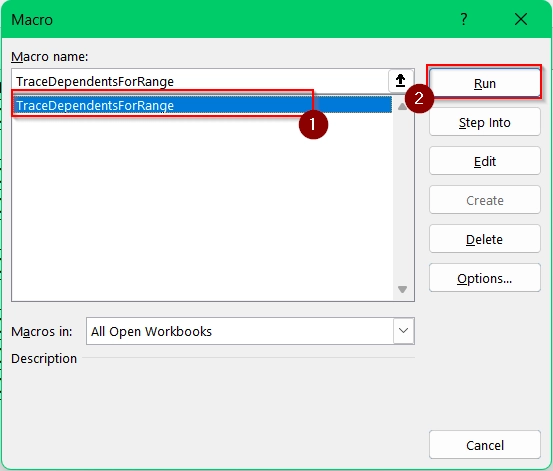Step Into the selected macro
This screenshot has width=553, height=471.
[485, 122]
